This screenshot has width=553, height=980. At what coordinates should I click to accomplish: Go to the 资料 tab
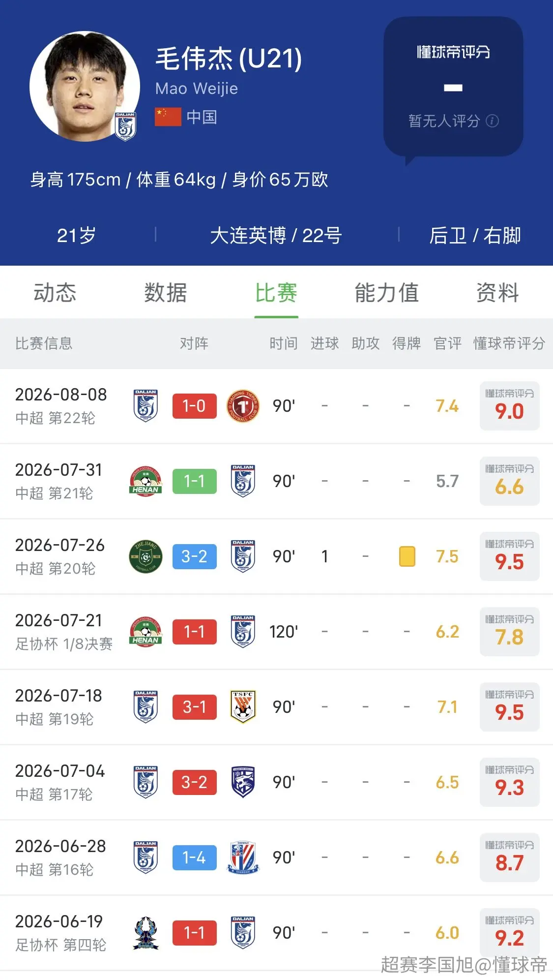[497, 293]
